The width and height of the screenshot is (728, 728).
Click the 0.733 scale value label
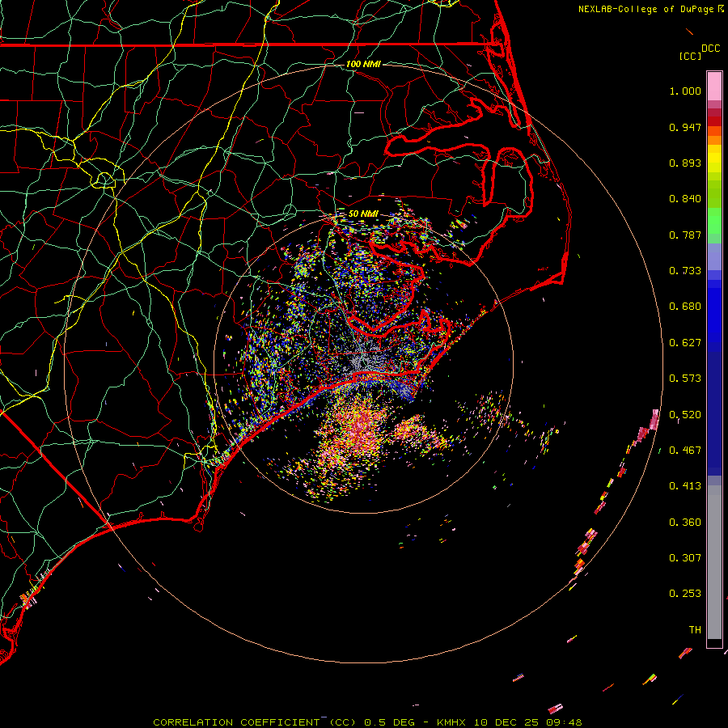tap(684, 271)
